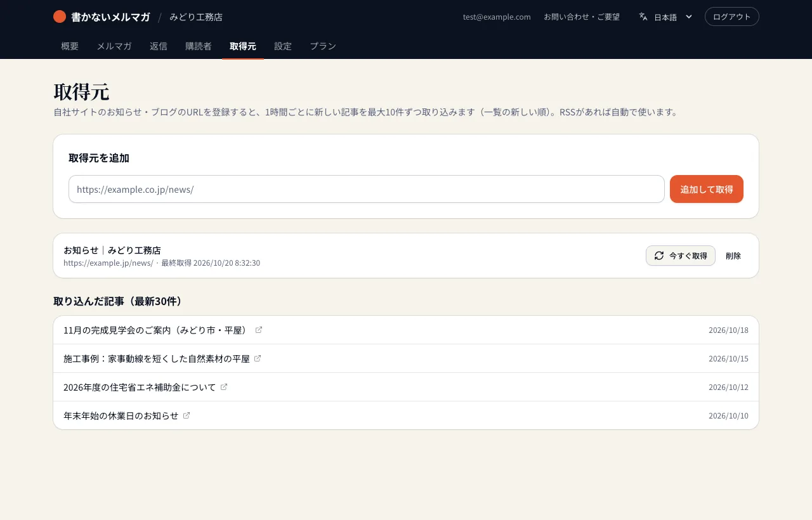Open external link icon for 施工事例 article

[x=258, y=358]
